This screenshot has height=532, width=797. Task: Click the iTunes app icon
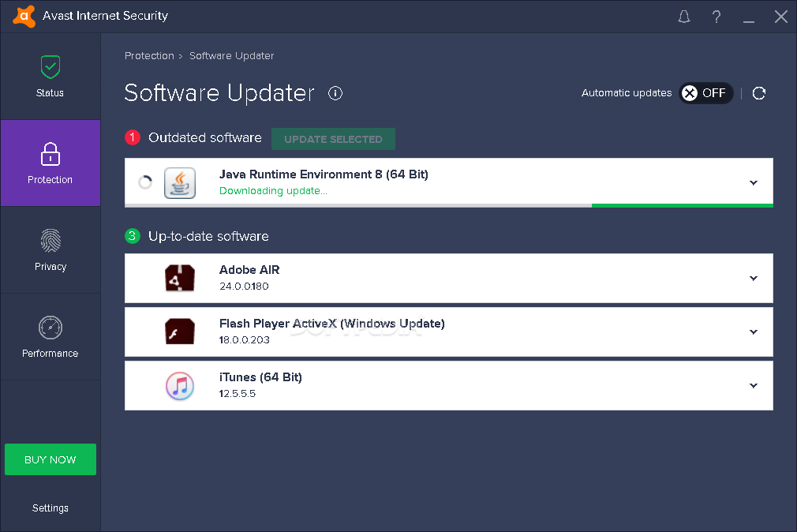[x=180, y=385]
